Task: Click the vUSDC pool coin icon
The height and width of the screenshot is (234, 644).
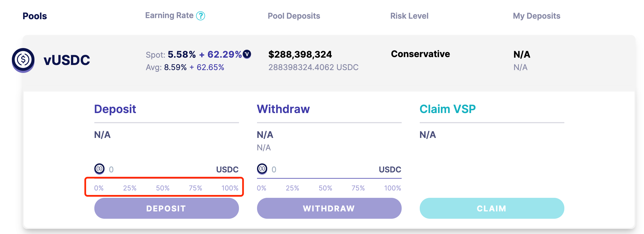Action: pos(23,60)
